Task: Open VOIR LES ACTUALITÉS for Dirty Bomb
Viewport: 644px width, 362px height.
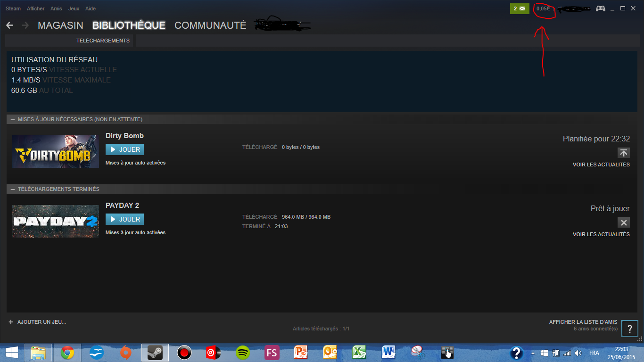Action: 601,165
